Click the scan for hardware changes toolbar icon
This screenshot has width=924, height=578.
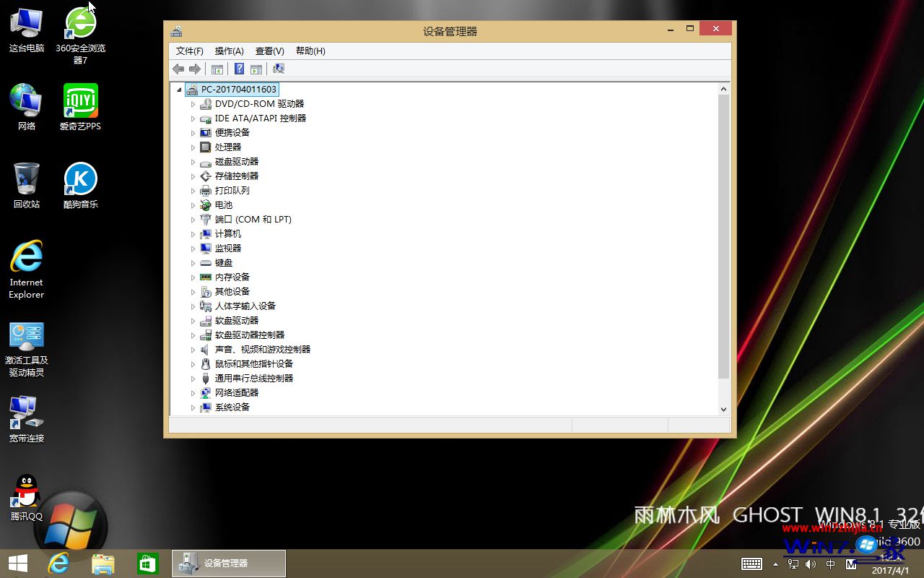[279, 69]
